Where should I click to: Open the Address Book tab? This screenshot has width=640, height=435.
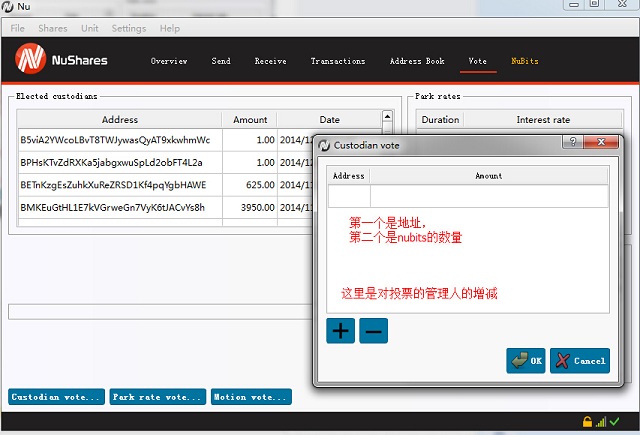[417, 61]
